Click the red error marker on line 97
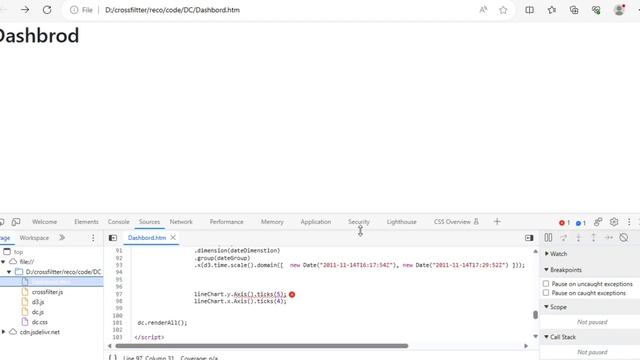The image size is (640, 360). [292, 294]
